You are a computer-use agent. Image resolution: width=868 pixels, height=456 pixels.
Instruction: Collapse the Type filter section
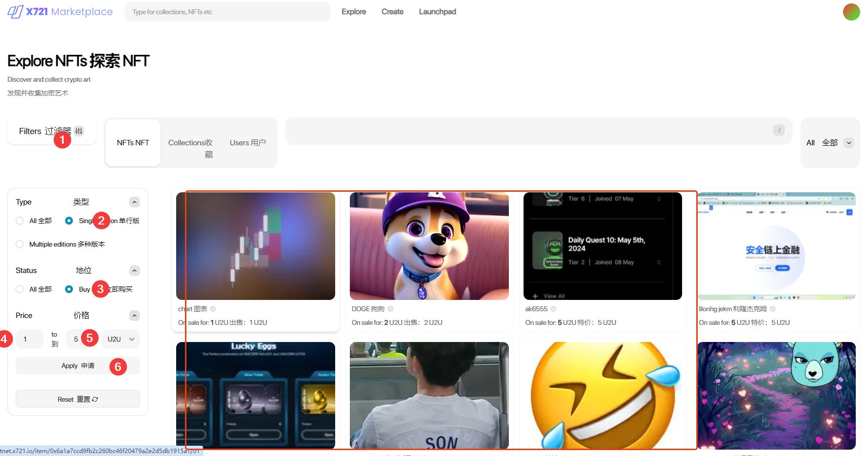(135, 202)
